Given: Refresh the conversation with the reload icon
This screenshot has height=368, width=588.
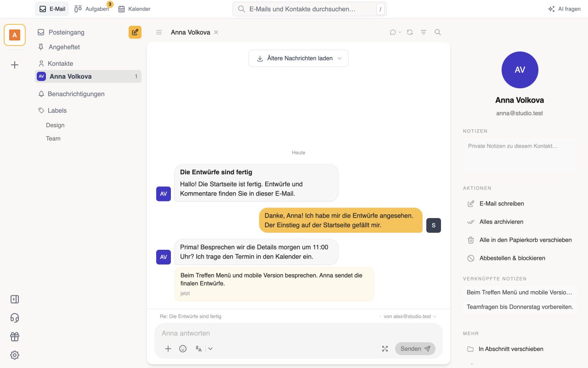Looking at the screenshot, I should (x=410, y=32).
